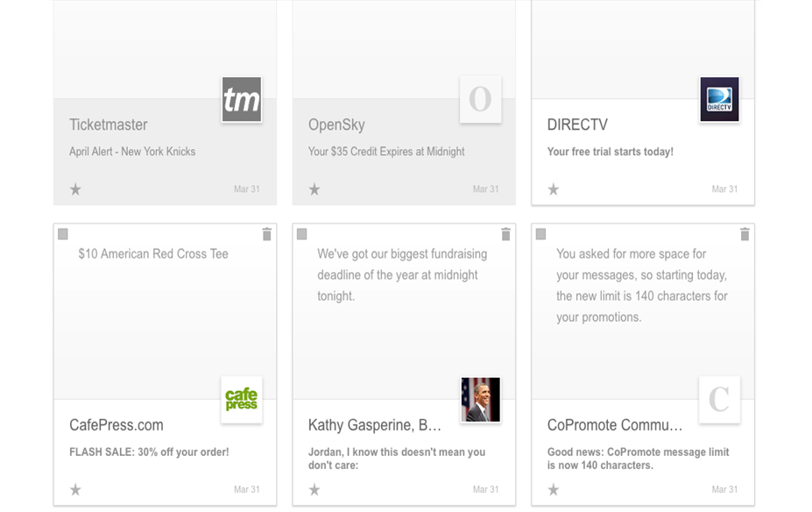Tick the Kathy Gasperine card checkbox
Screen dimensions: 812x512
click(302, 234)
